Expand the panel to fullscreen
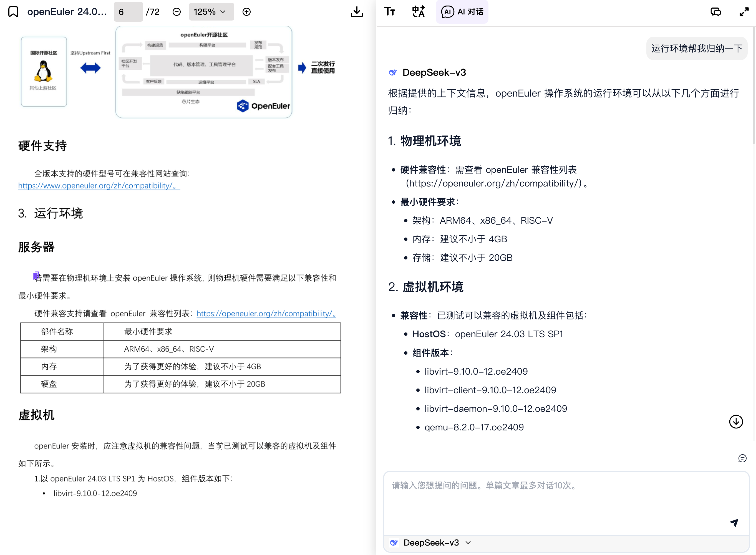 744,12
